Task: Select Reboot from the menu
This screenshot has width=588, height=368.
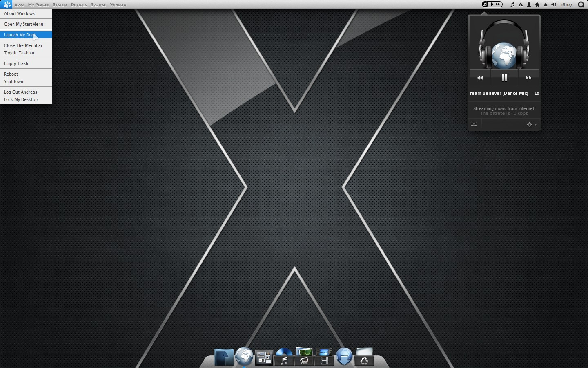Action: coord(26,74)
